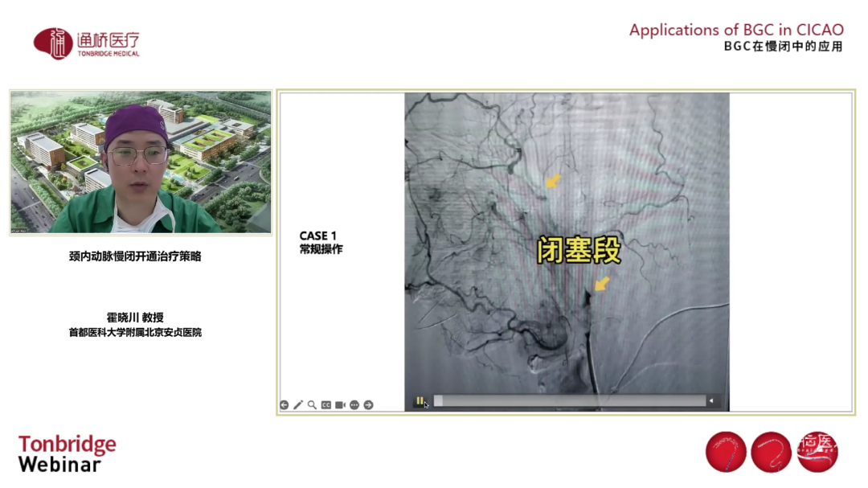Click the 'Tonbridge Webinar' text

click(x=67, y=453)
